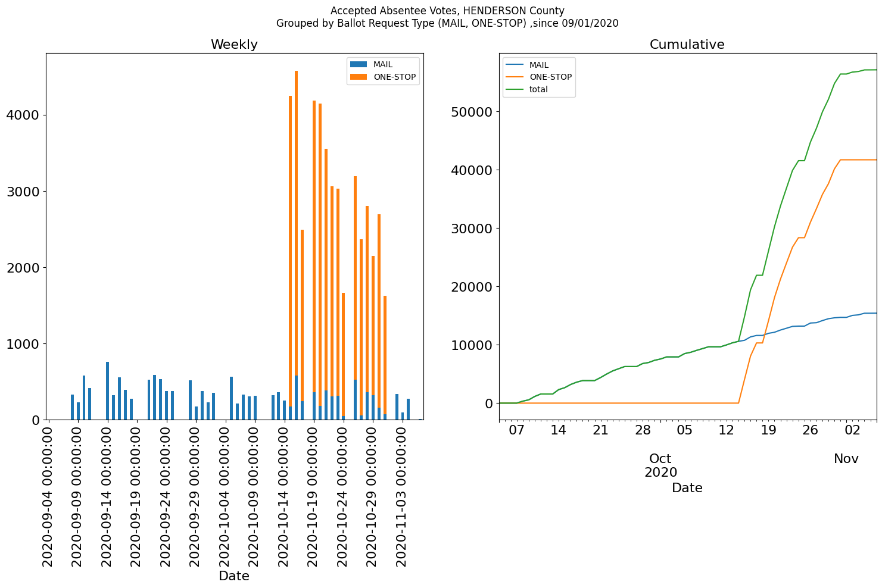Click the '05' tick on Cumulative x-axis
This screenshot has width=882, height=588.
(x=684, y=430)
